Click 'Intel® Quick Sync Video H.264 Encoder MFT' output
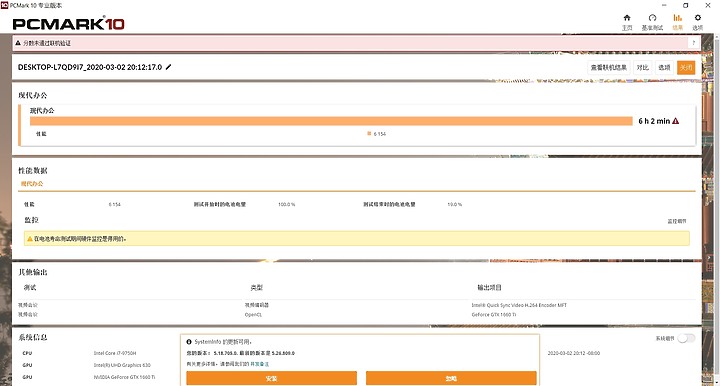This screenshot has height=386, width=720. click(x=519, y=305)
